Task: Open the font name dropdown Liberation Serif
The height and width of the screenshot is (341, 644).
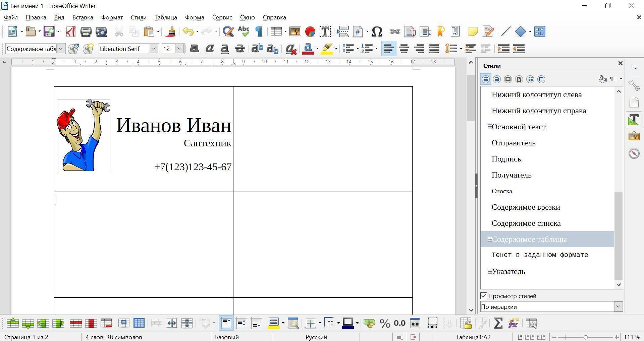Action: point(154,49)
